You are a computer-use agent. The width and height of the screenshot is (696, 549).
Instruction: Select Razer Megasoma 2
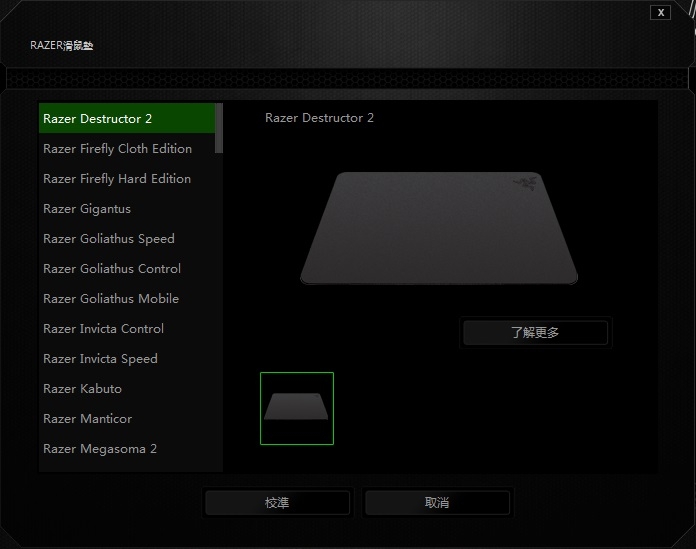[x=127, y=449]
